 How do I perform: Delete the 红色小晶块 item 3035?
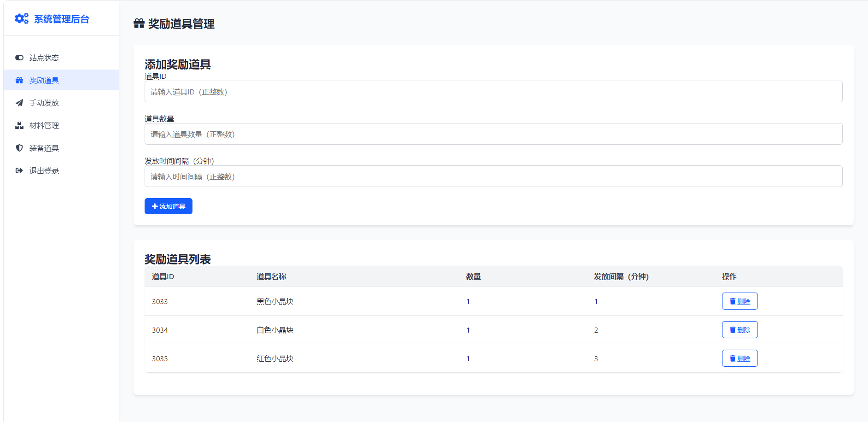click(740, 358)
